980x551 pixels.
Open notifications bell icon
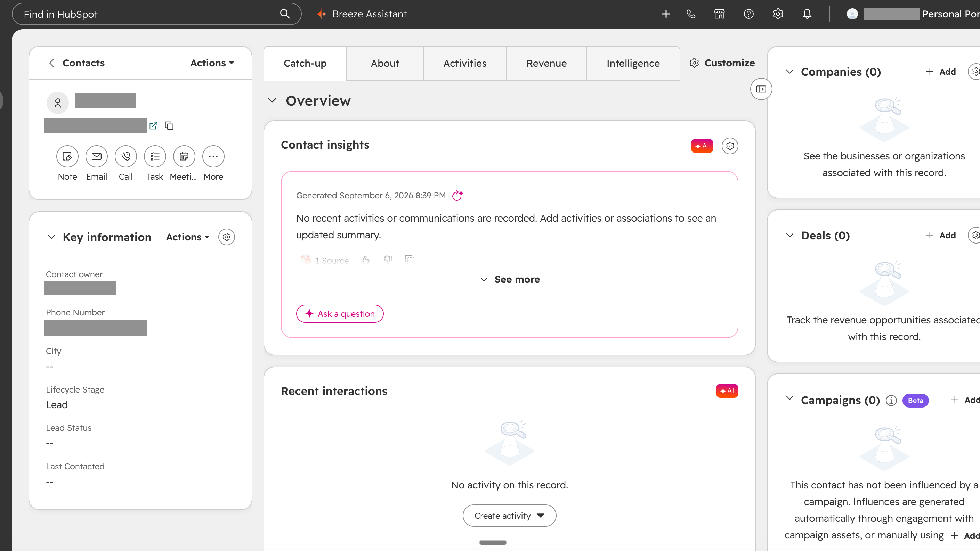807,14
